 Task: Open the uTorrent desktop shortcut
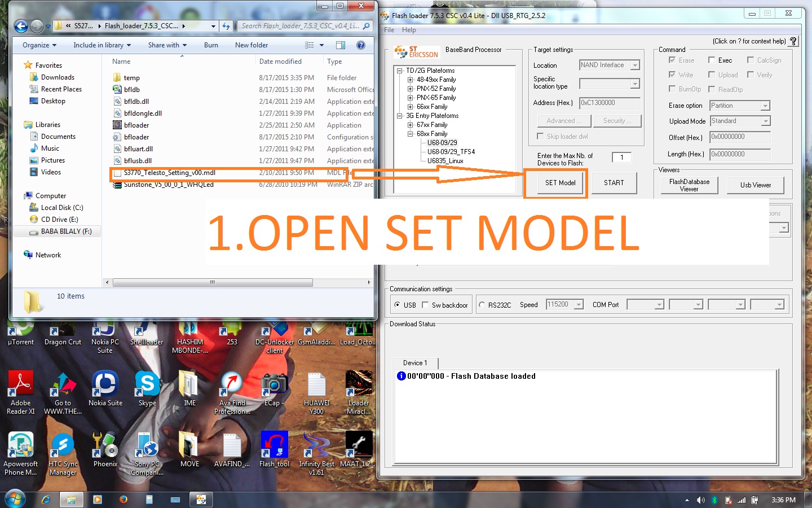tap(21, 334)
